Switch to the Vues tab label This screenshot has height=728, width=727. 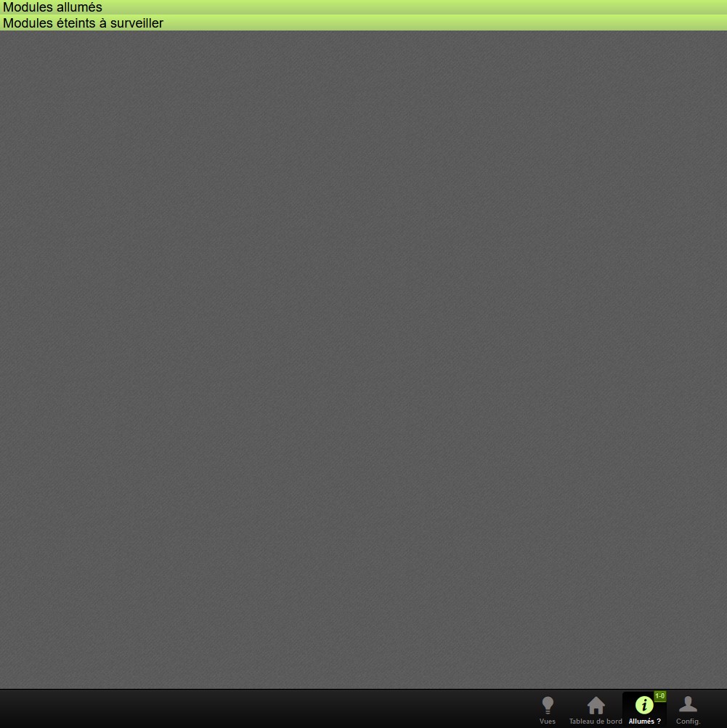click(x=548, y=721)
